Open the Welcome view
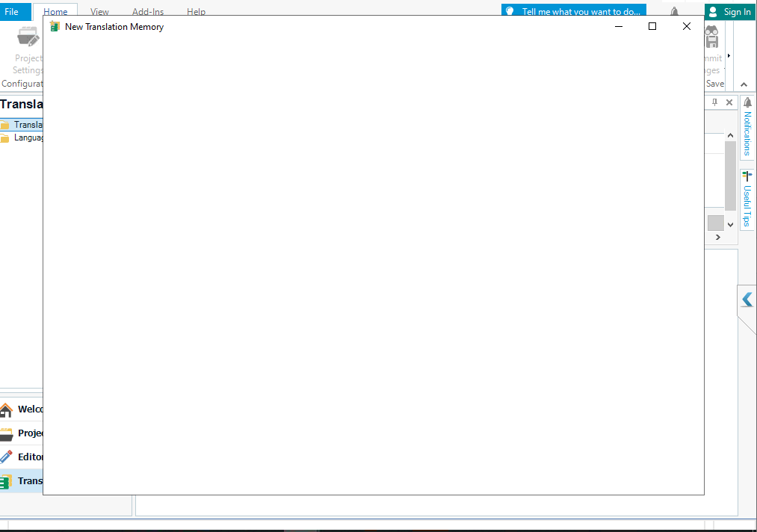The image size is (757, 532). 22,409
